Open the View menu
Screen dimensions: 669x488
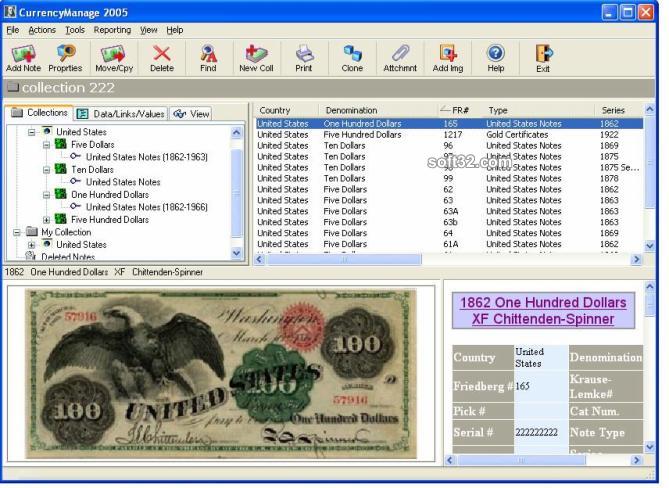(x=148, y=30)
